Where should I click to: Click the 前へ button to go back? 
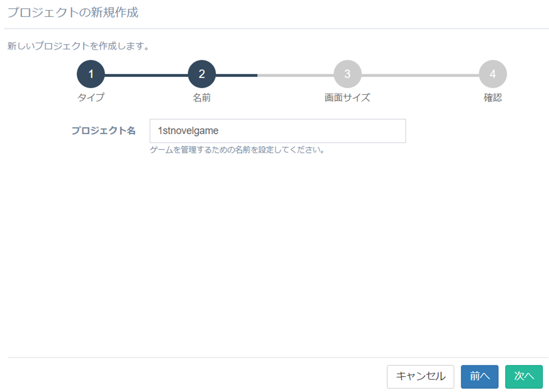[480, 376]
